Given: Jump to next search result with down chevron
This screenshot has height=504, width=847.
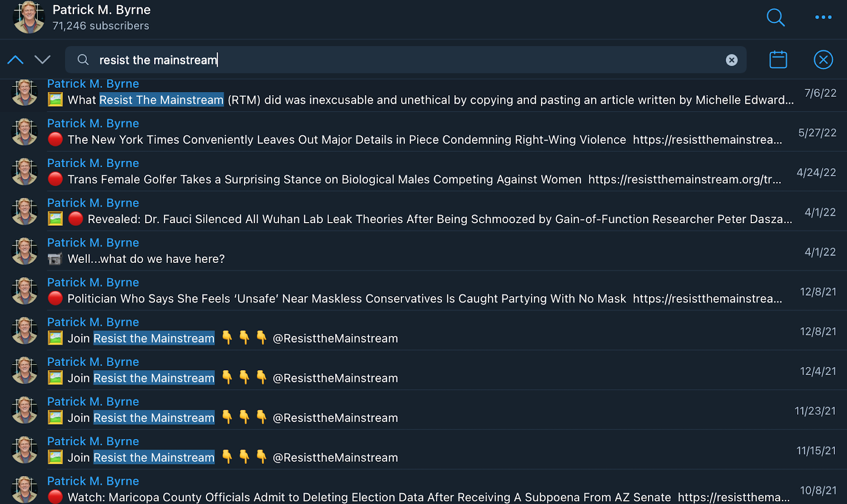Looking at the screenshot, I should click(42, 60).
